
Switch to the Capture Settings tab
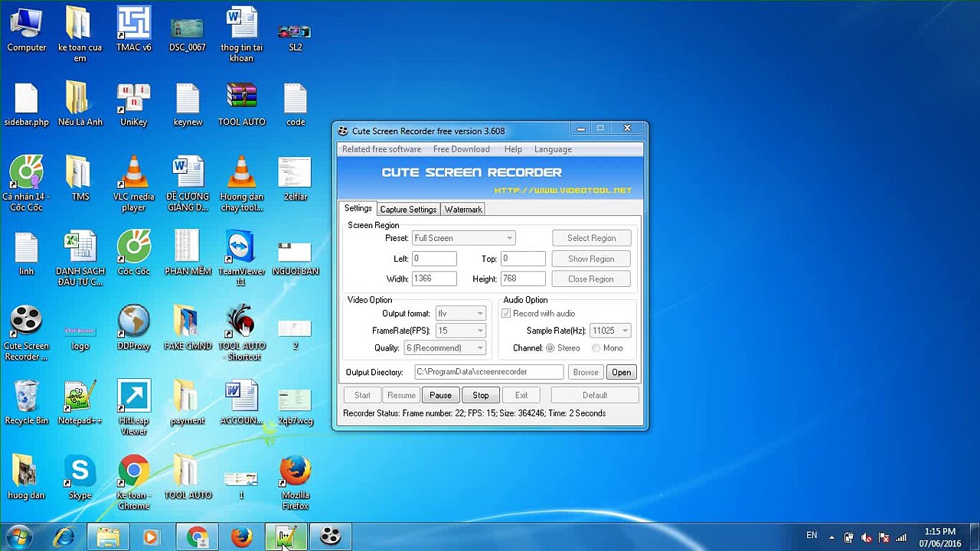pyautogui.click(x=408, y=210)
